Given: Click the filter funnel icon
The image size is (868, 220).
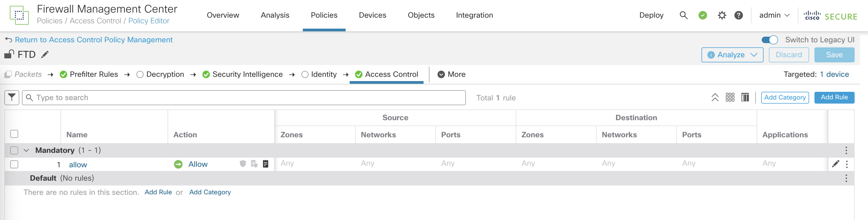Looking at the screenshot, I should click(12, 98).
